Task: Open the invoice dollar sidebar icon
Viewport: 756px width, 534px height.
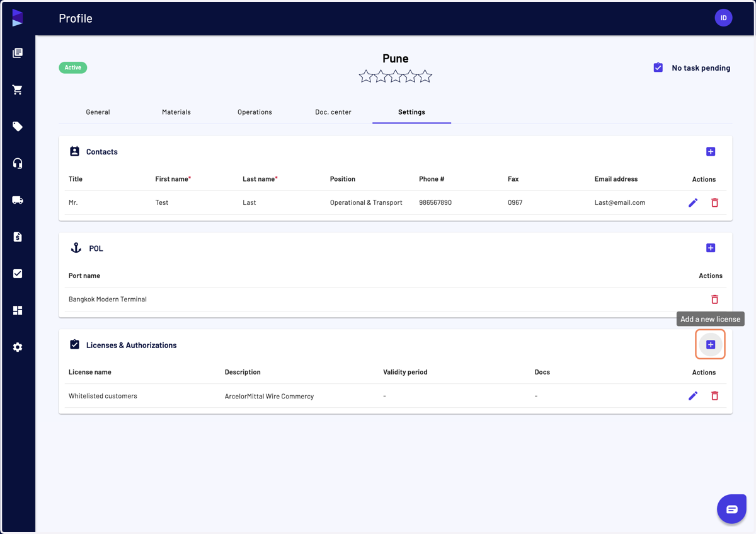Action: (18, 237)
